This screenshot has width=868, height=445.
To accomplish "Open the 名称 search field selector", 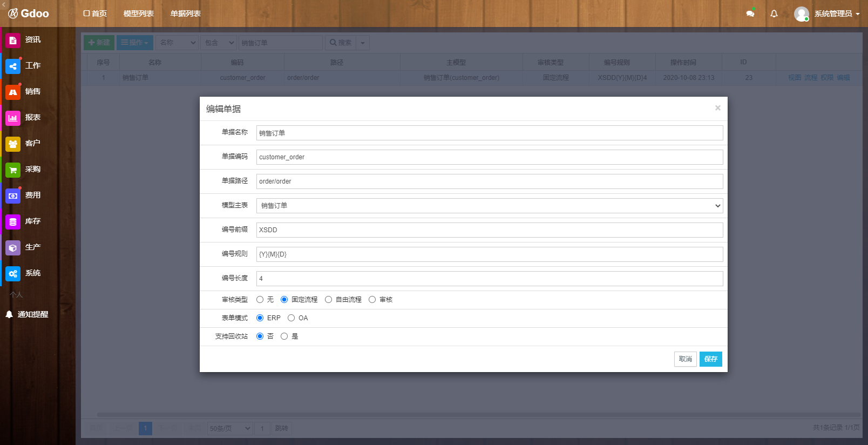I will coord(178,43).
